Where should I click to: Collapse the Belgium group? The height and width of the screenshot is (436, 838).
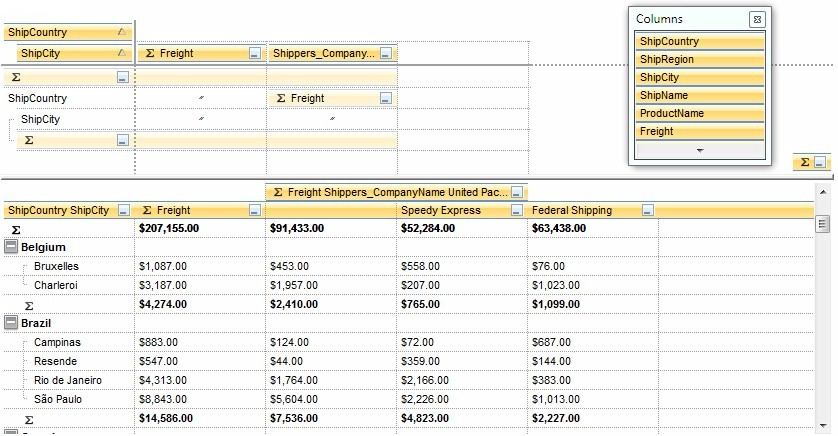coord(11,247)
